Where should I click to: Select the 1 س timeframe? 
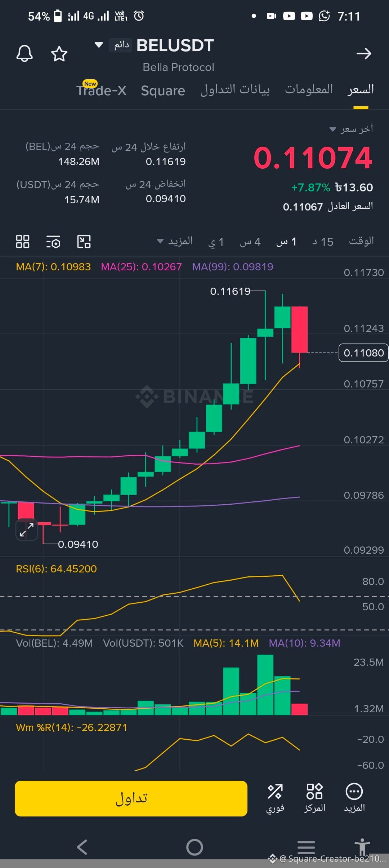click(286, 242)
